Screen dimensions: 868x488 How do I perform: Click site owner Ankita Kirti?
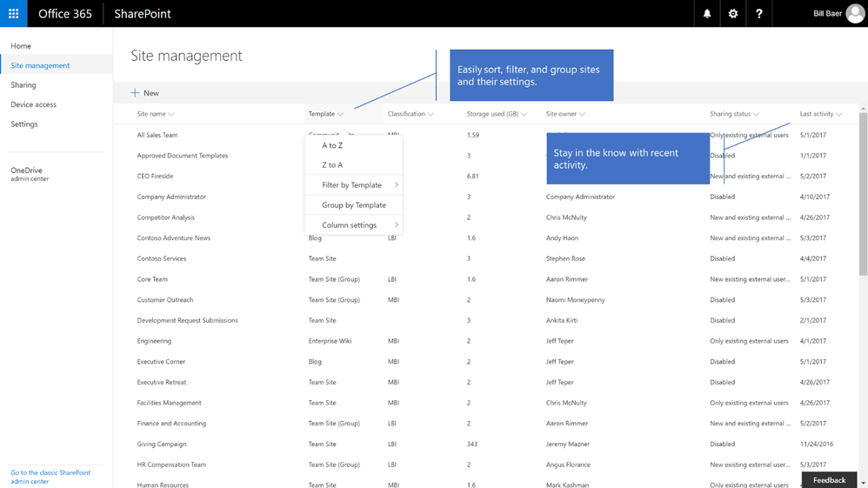pos(562,320)
